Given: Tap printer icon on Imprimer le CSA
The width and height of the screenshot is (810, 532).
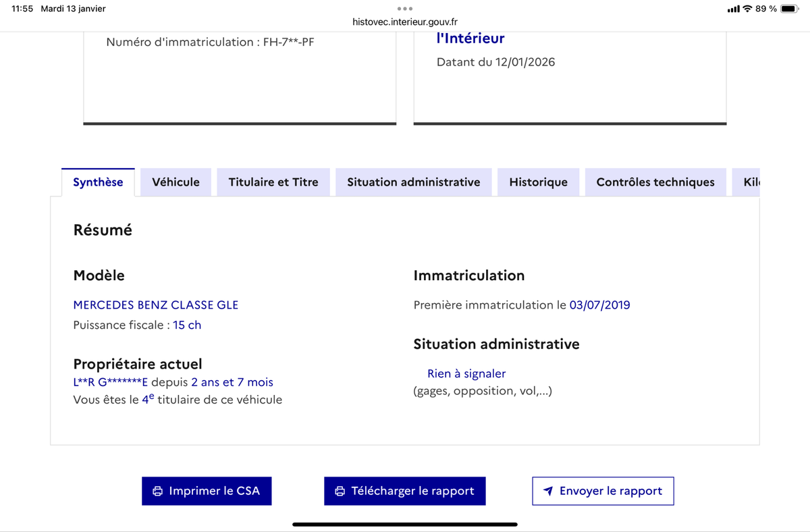Looking at the screenshot, I should click(157, 491).
